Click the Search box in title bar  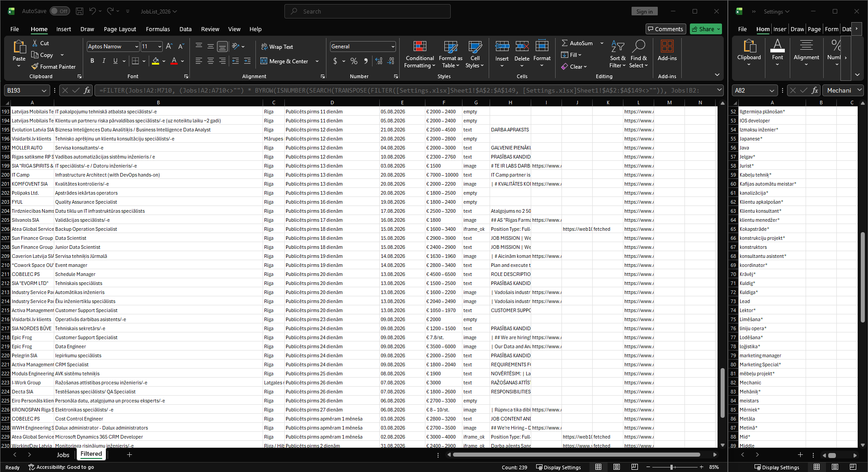click(367, 11)
